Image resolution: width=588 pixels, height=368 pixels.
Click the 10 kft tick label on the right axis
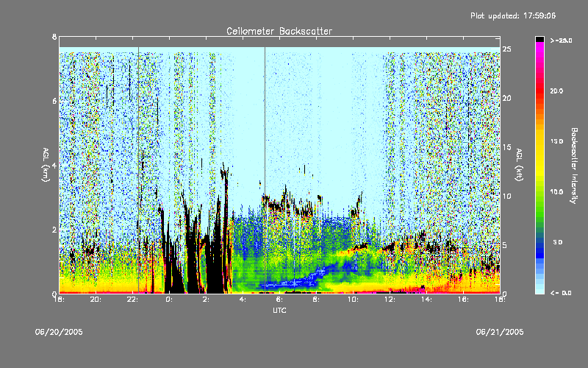(506, 197)
